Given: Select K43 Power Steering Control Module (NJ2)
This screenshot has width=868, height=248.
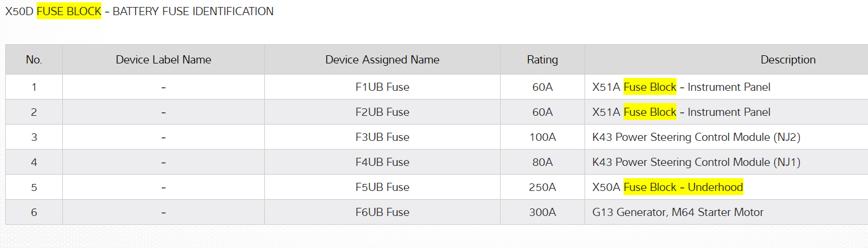Looking at the screenshot, I should tap(696, 137).
